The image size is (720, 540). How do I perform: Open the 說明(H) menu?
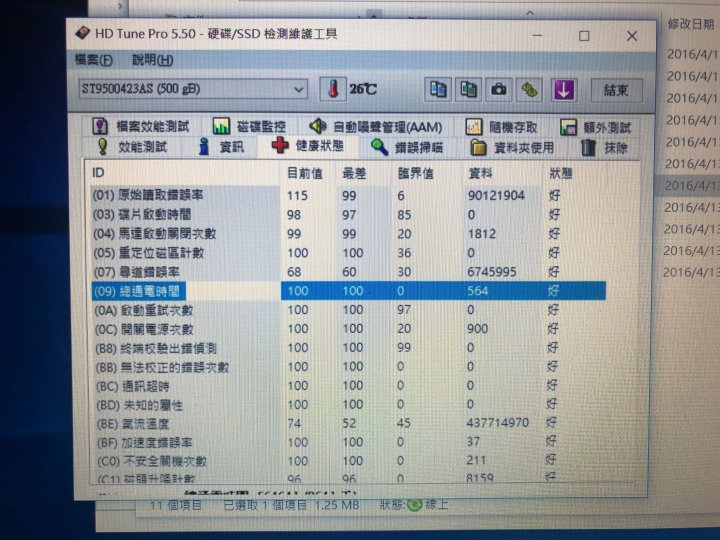click(152, 60)
